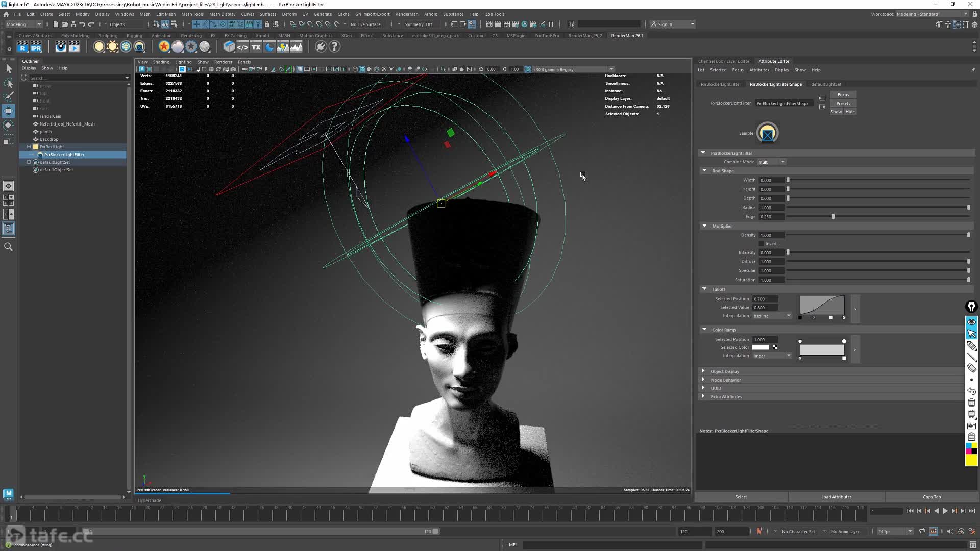Click the PxrBlockerLightFilter sample swatch
Image resolution: width=980 pixels, height=551 pixels.
tap(767, 133)
